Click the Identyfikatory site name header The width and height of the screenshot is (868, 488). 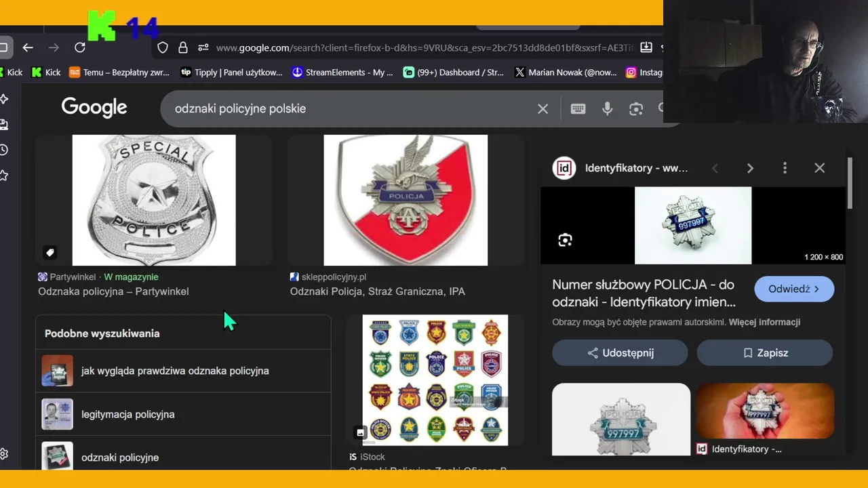coord(636,168)
